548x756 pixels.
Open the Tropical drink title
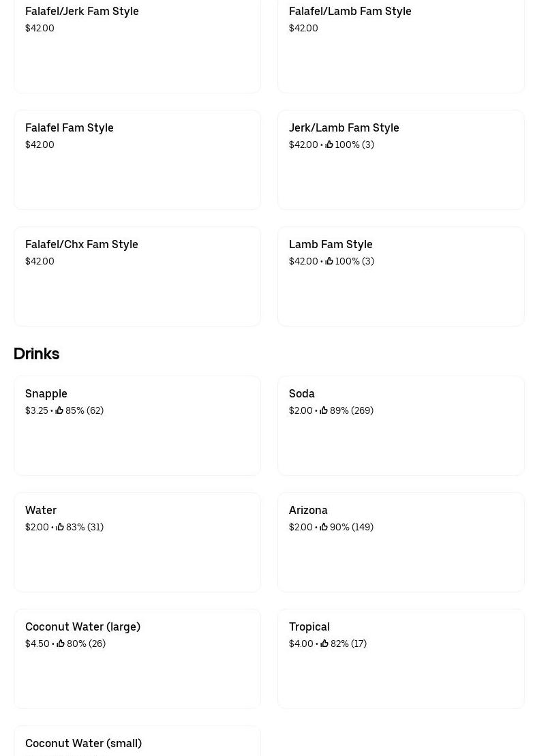click(309, 626)
